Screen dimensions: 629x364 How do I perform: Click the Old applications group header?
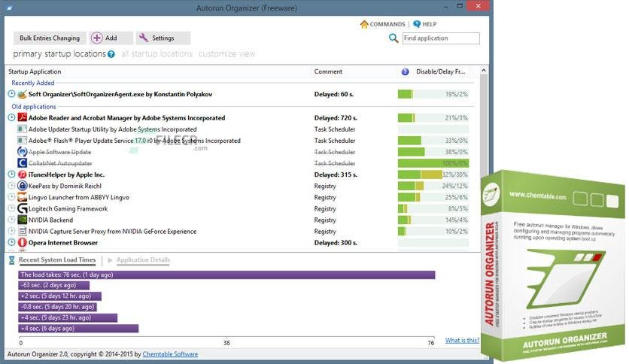34,107
